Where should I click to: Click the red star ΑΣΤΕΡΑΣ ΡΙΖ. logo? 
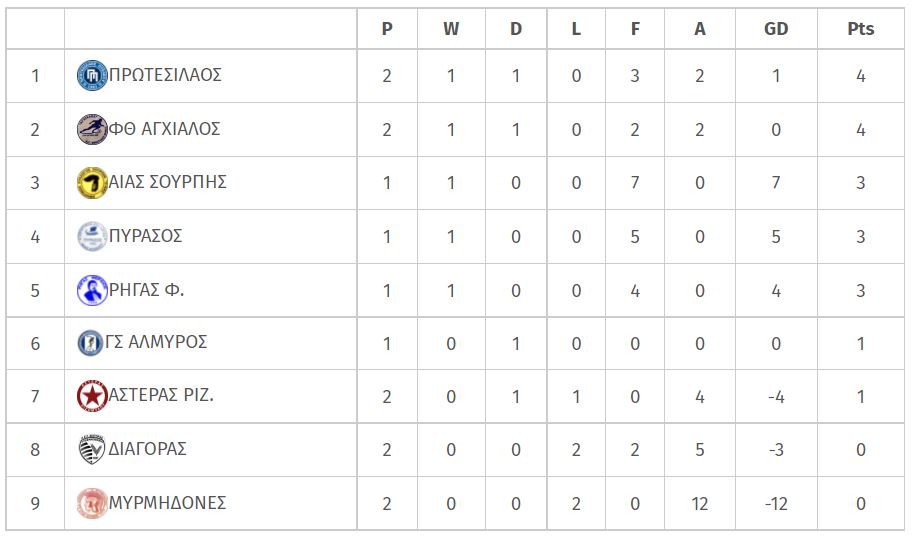pos(93,396)
